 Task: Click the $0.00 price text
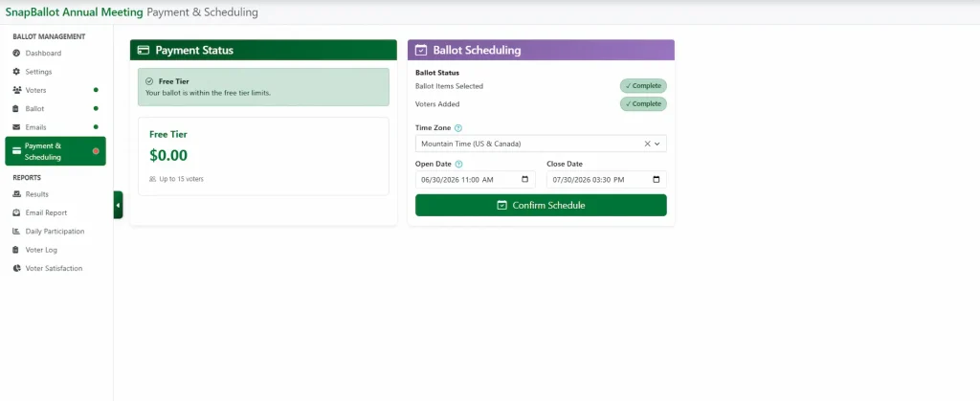168,156
